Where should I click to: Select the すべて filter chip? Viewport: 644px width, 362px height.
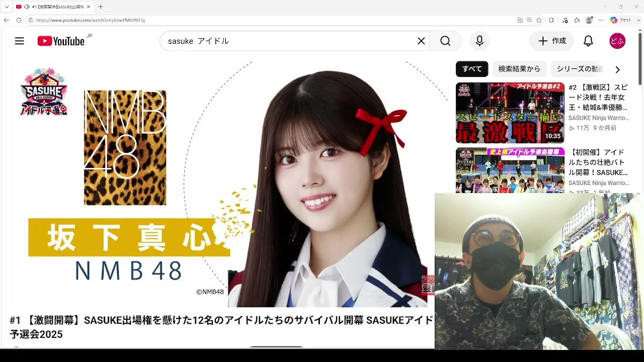coord(472,69)
